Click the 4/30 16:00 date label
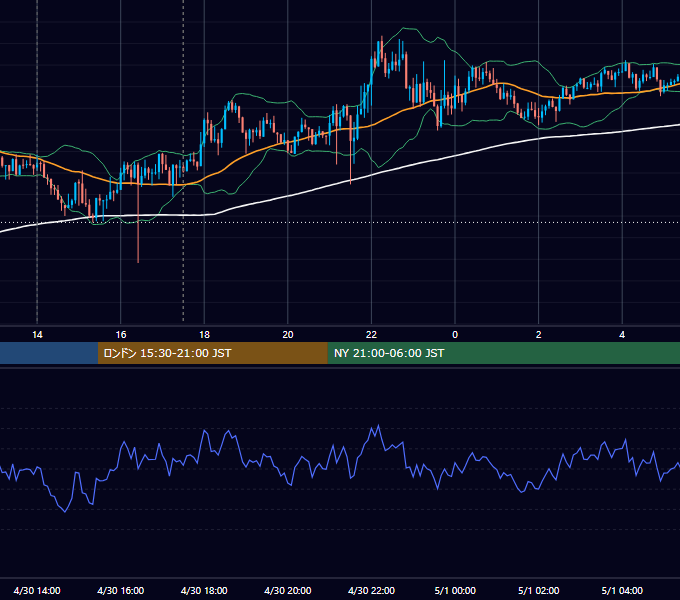The image size is (680, 600). (121, 590)
